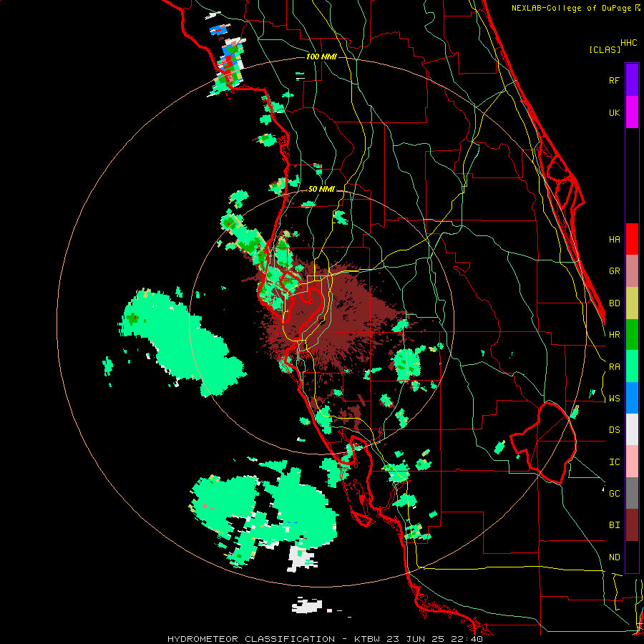Image resolution: width=644 pixels, height=644 pixels.
Task: Click the UK magenta legend swatch
Action: tap(632, 112)
